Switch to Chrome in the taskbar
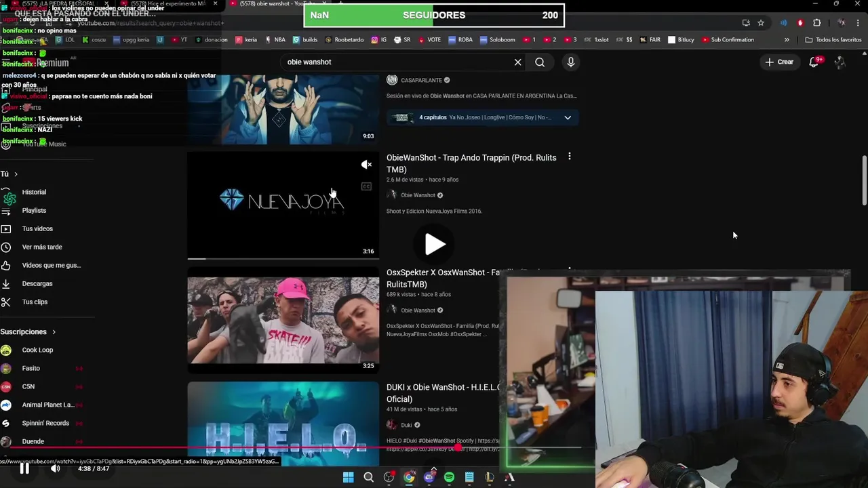Viewport: 868px width, 488px height. [409, 478]
